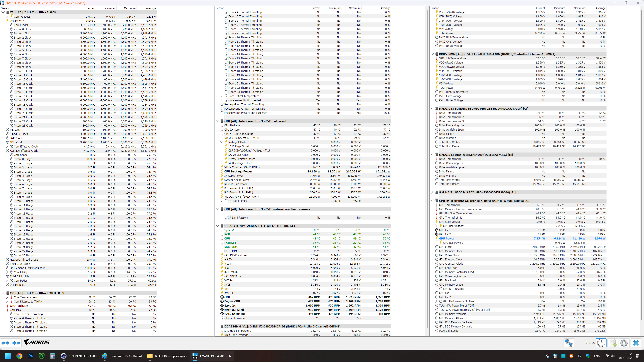Start logging with the log file icon

[613, 343]
